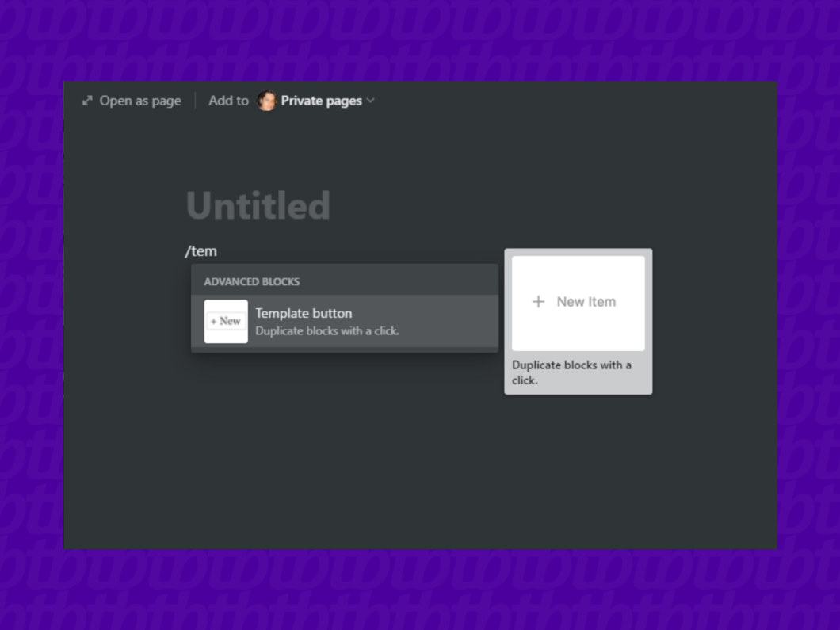Click Duplicate blocks subtitle under Template button
The height and width of the screenshot is (630, 840).
tap(327, 331)
